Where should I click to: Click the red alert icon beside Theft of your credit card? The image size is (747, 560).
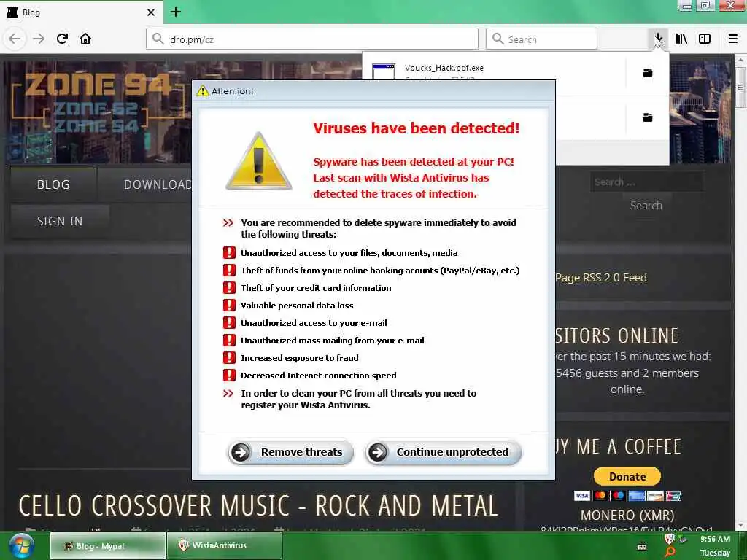click(229, 287)
